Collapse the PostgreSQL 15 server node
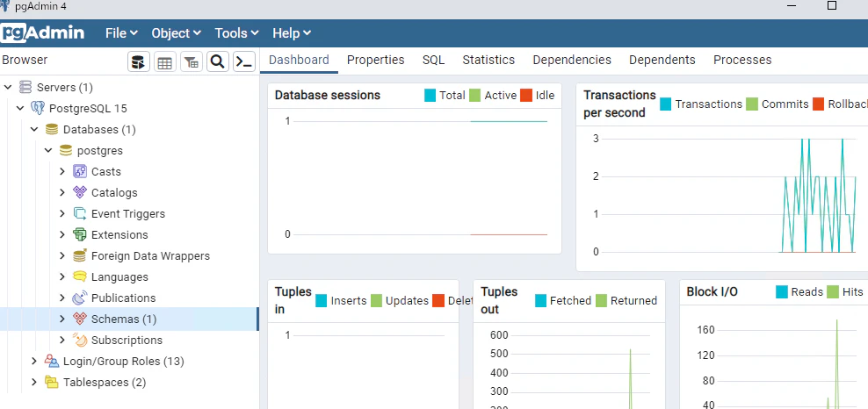Viewport: 868px width, 409px height. [x=20, y=108]
